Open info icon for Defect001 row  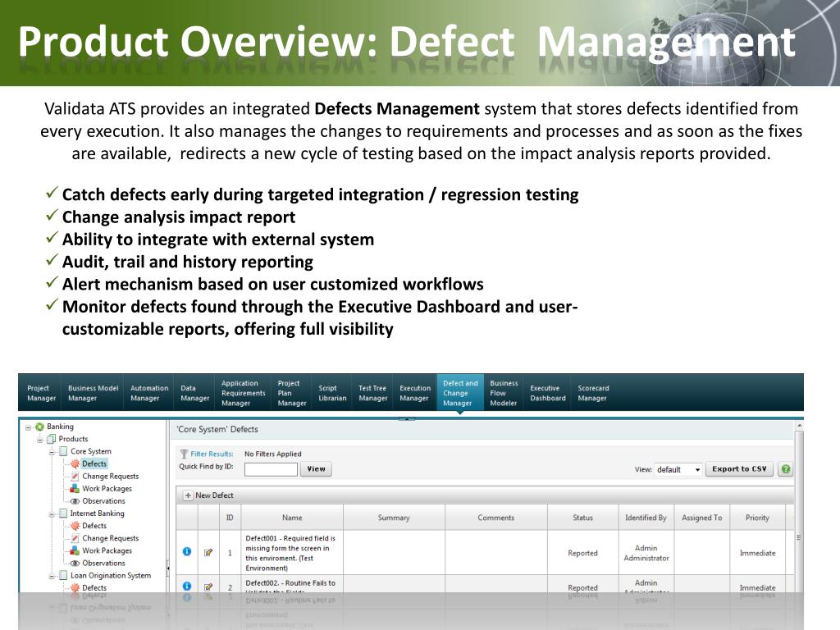click(187, 551)
